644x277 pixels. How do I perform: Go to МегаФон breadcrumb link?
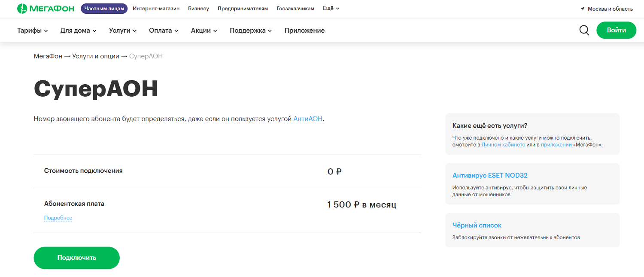click(x=48, y=56)
